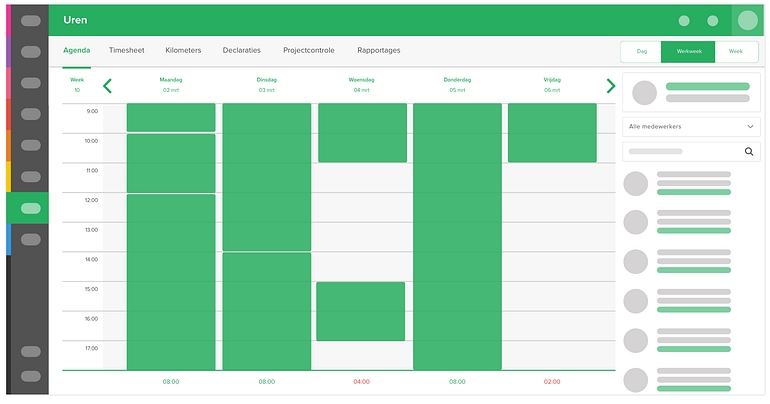Switch view to Werkweek
The height and width of the screenshot is (404, 770).
pyautogui.click(x=688, y=51)
